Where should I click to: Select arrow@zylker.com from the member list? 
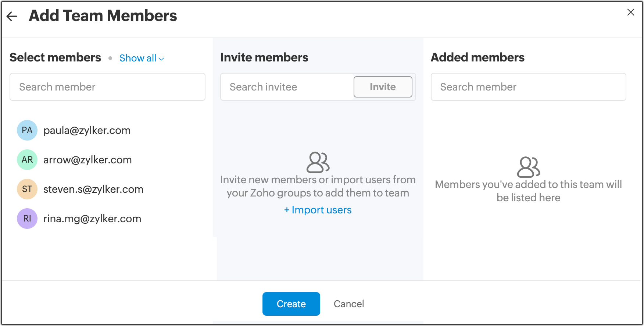pos(87,160)
